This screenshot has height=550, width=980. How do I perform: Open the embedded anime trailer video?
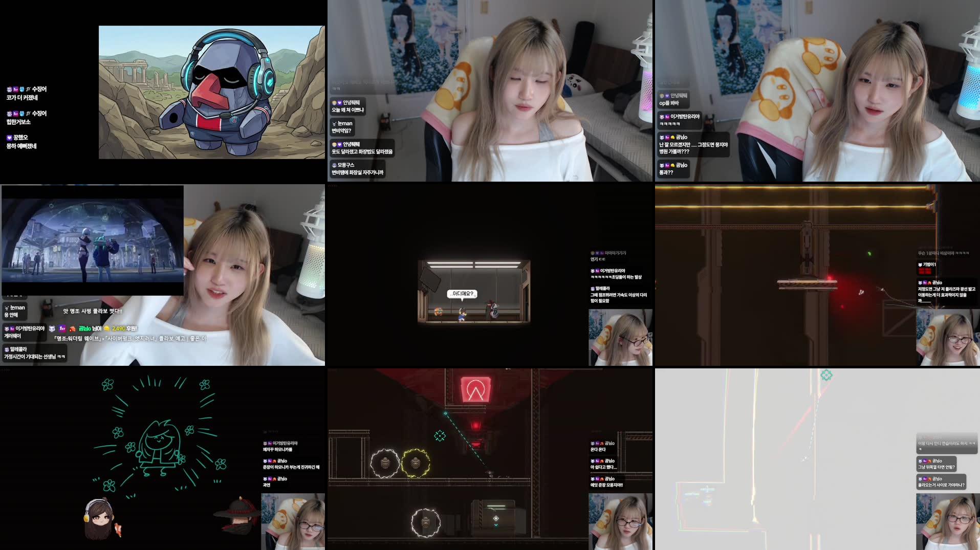coord(93,240)
